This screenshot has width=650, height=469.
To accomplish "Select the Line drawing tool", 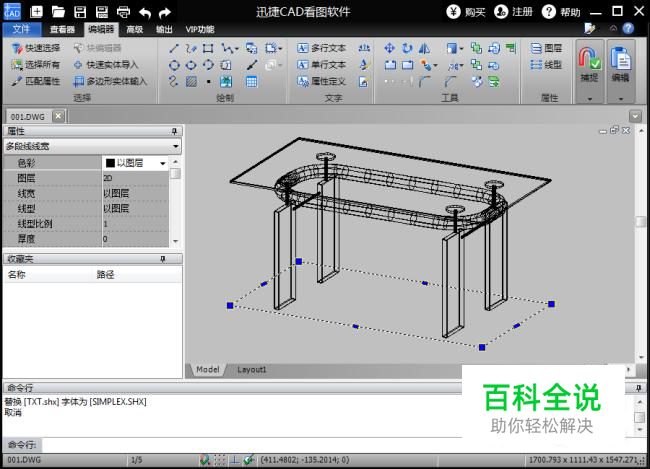I will tap(174, 48).
